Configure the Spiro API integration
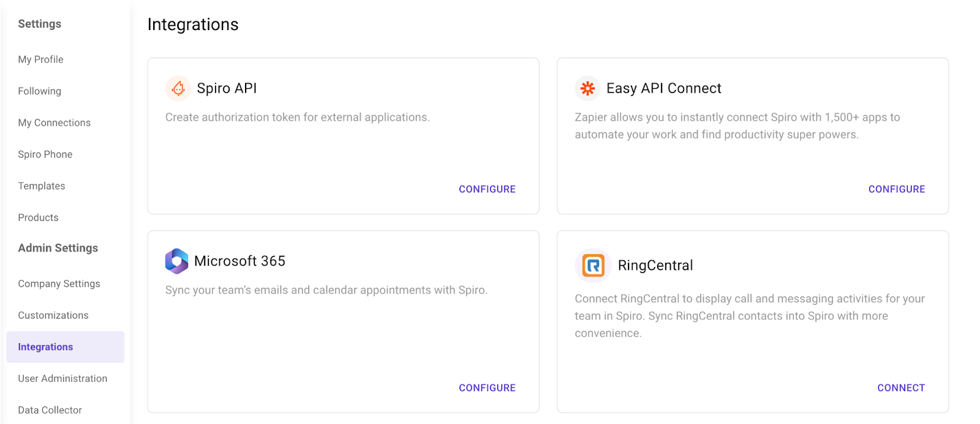Image resolution: width=980 pixels, height=424 pixels. (487, 189)
